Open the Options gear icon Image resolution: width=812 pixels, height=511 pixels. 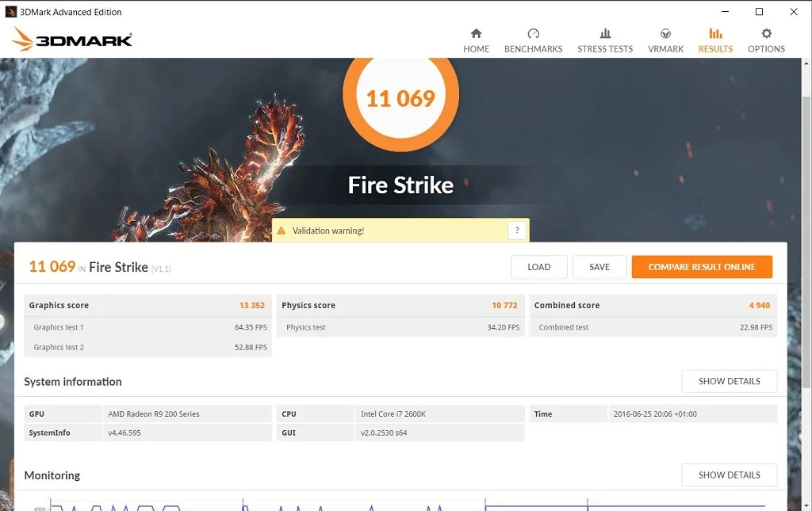point(767,33)
